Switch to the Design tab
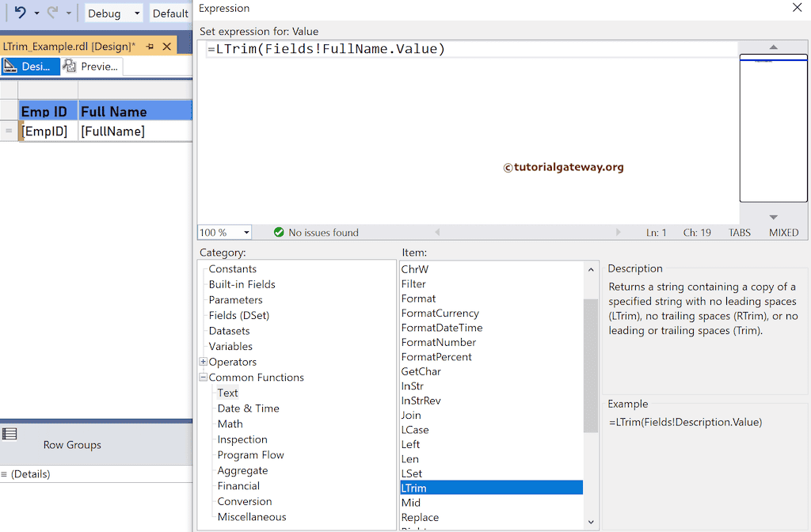Image resolution: width=811 pixels, height=532 pixels. (29, 66)
